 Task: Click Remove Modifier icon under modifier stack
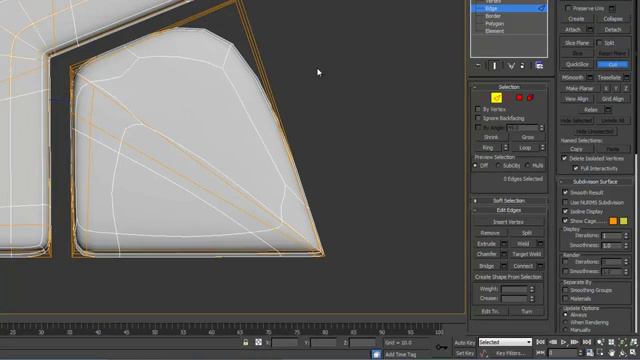[523, 66]
